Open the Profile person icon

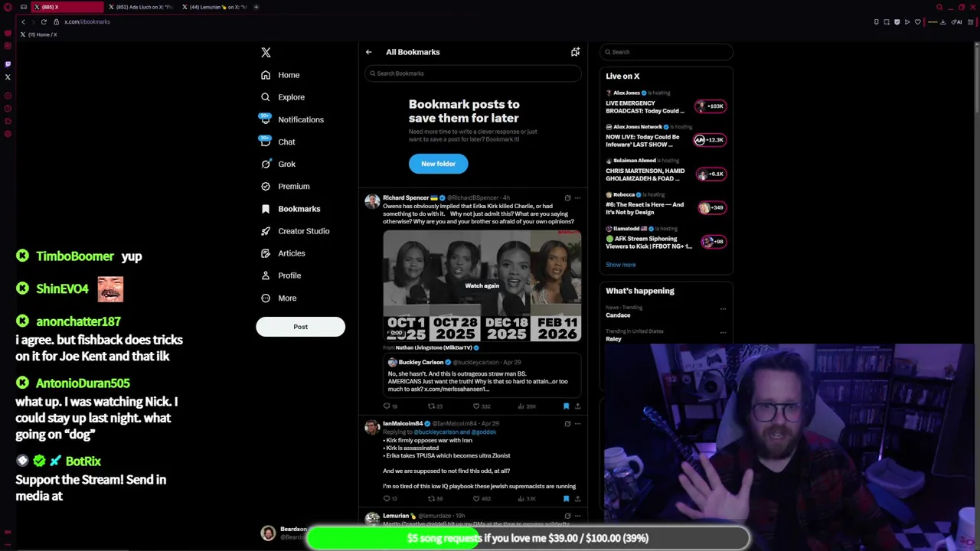tap(266, 275)
